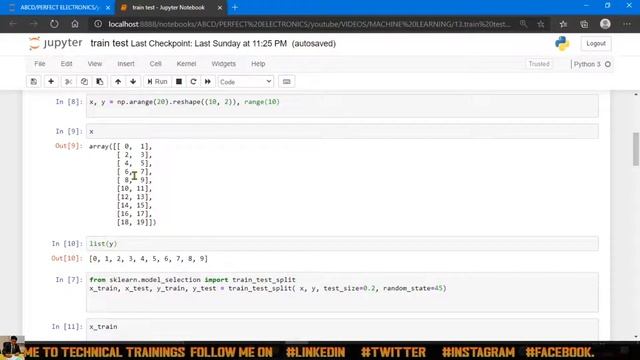Viewport: 640px width, 360px height.
Task: Click the In [8] np.arange code cell
Action: (342, 106)
